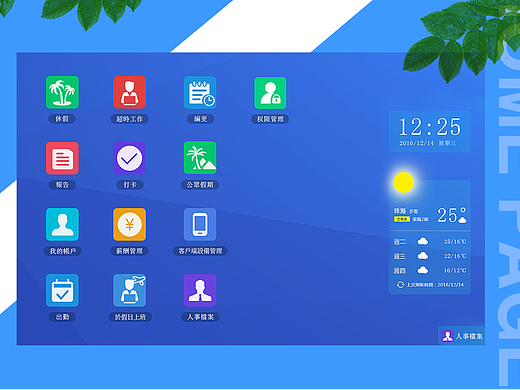Open the 出勤 calendar check icon
The image size is (520, 390).
pos(62,290)
